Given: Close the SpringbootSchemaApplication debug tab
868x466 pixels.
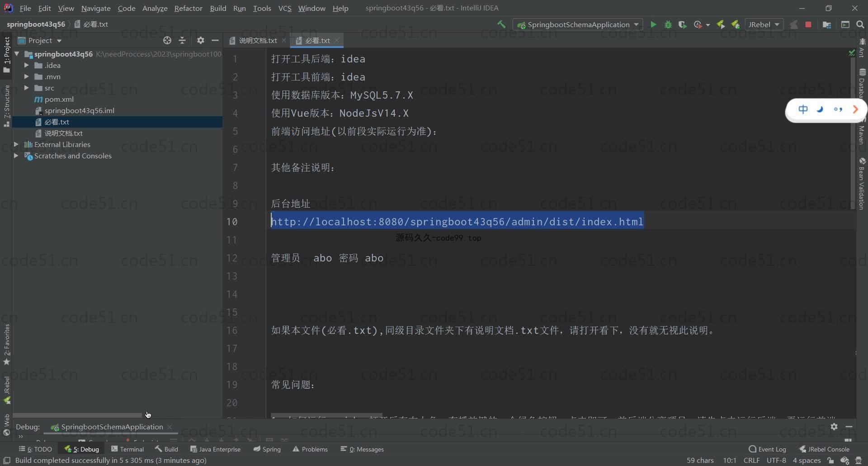Looking at the screenshot, I should click(x=170, y=427).
